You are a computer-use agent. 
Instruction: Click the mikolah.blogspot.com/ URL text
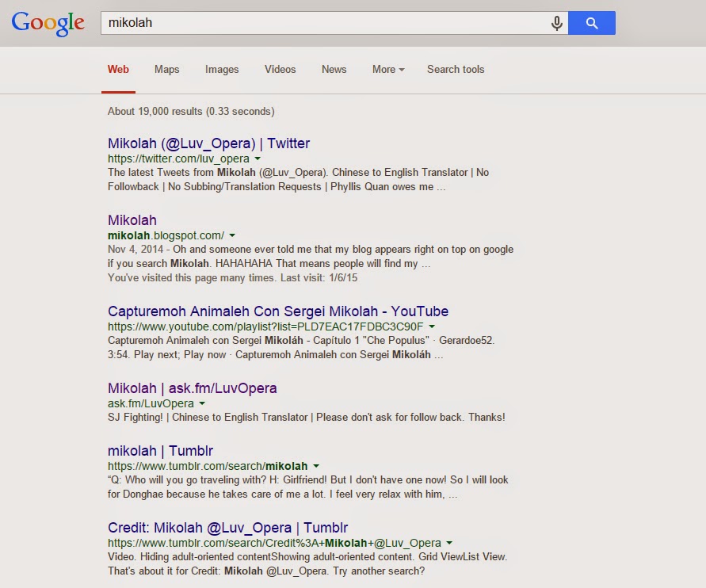tap(166, 235)
